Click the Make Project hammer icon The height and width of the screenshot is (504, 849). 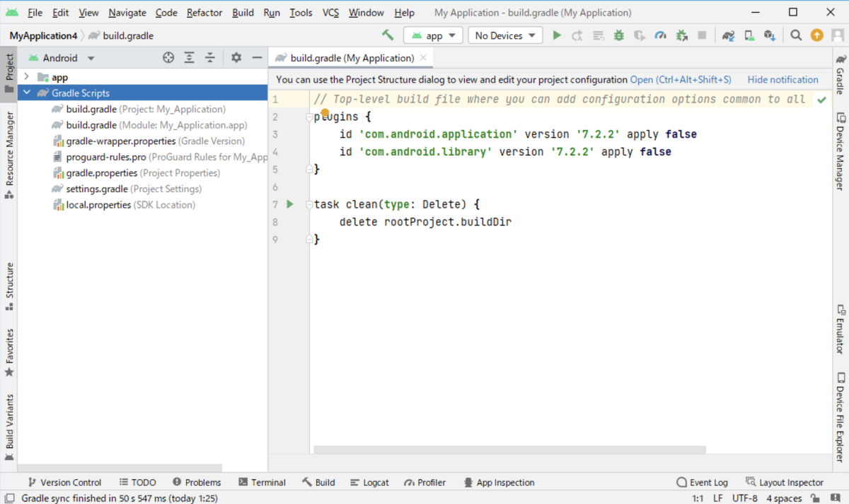click(x=388, y=35)
